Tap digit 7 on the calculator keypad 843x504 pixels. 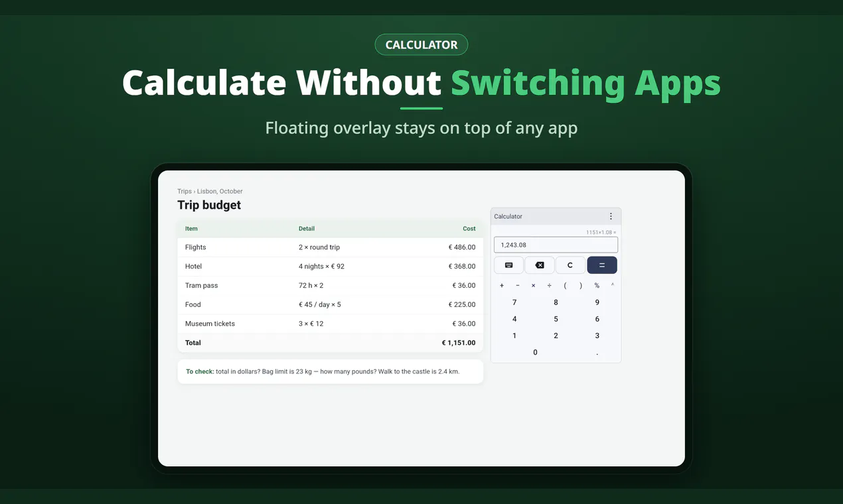pyautogui.click(x=514, y=302)
